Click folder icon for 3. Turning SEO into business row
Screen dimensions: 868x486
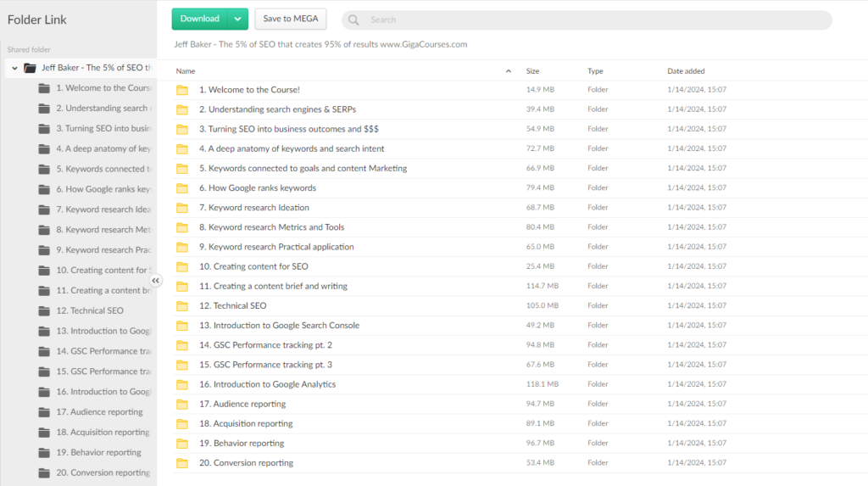(182, 129)
